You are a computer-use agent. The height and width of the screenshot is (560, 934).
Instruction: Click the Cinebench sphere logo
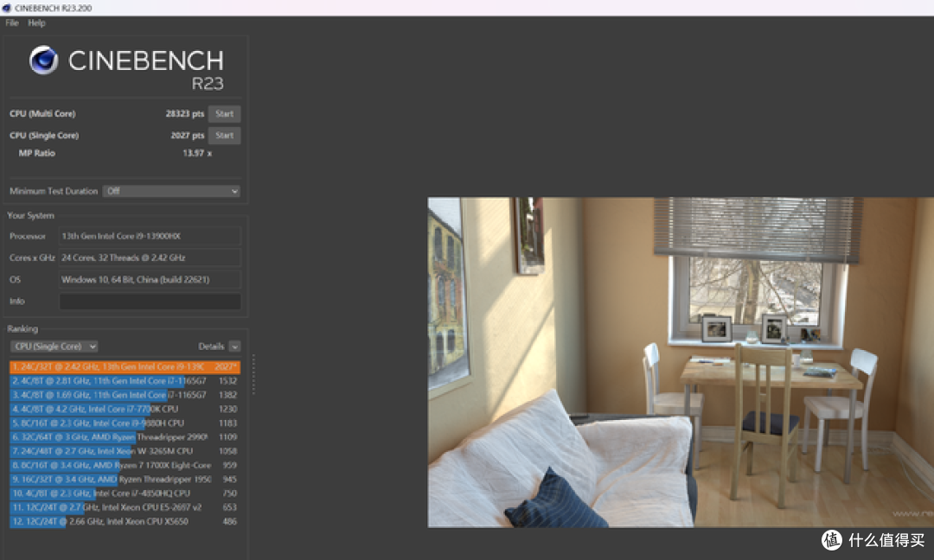pos(44,60)
